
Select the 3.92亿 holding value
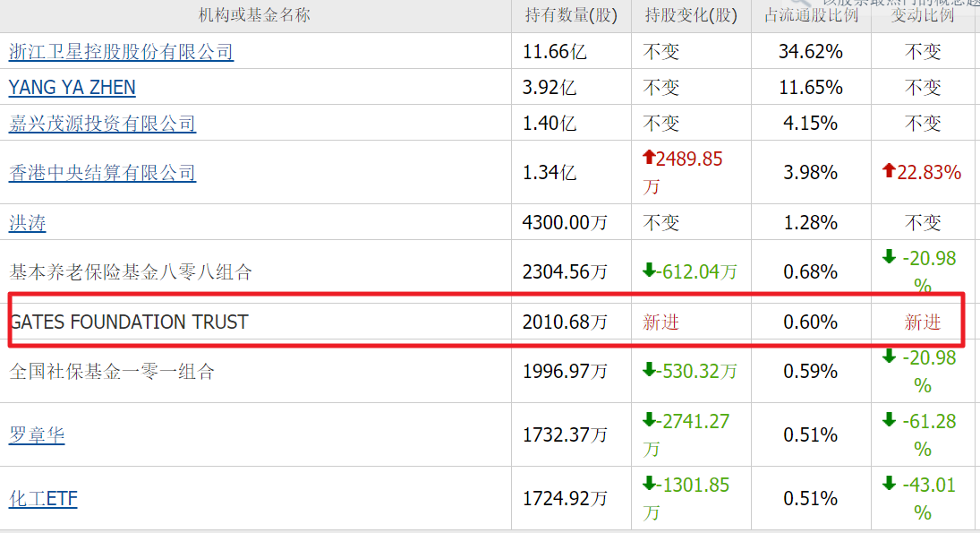[x=550, y=87]
